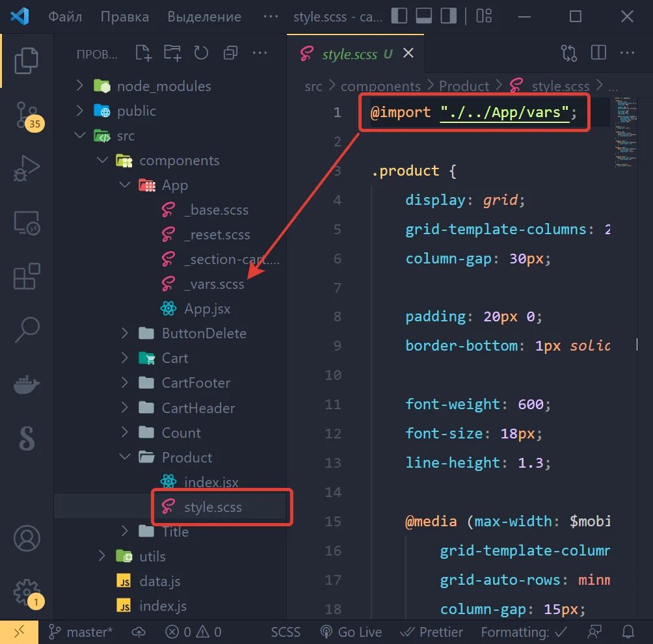Click feedback icon in status bar

point(594,632)
